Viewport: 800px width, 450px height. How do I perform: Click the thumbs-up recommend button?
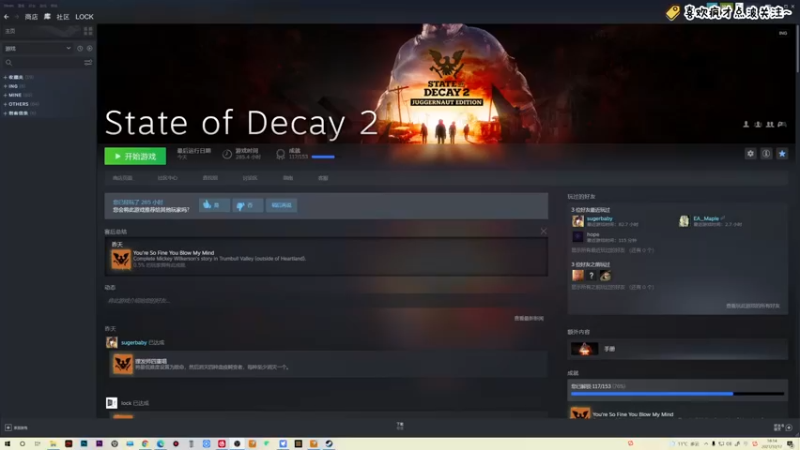click(213, 205)
